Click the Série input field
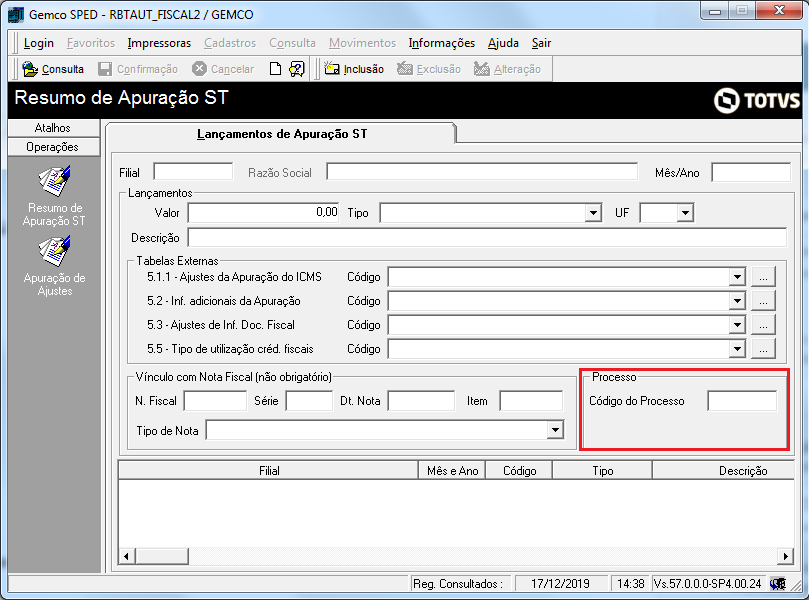Screen dimensions: 809x600 coord(309,401)
